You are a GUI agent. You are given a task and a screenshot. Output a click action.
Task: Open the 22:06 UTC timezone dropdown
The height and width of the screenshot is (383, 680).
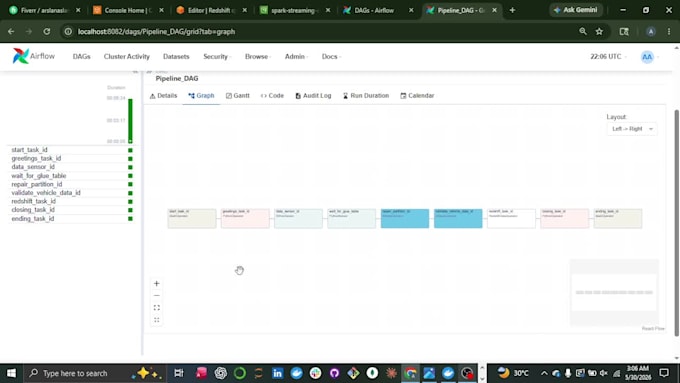[607, 56]
